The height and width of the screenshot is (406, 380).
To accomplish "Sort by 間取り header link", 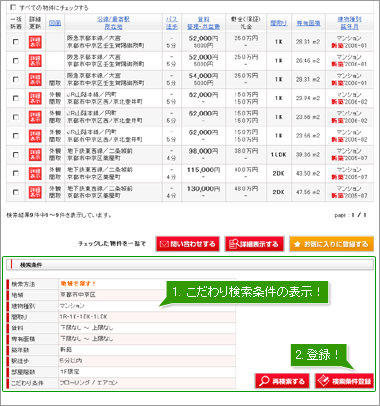I will click(279, 23).
